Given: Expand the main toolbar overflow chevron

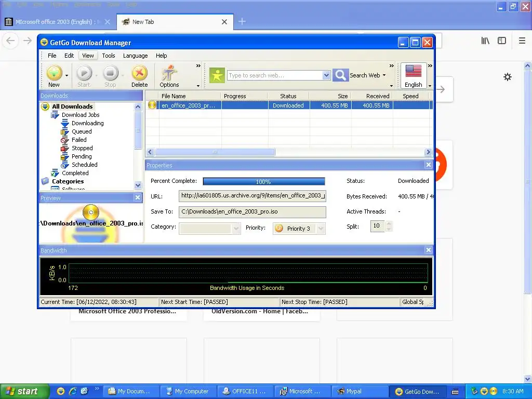Looking at the screenshot, I should click(x=198, y=66).
